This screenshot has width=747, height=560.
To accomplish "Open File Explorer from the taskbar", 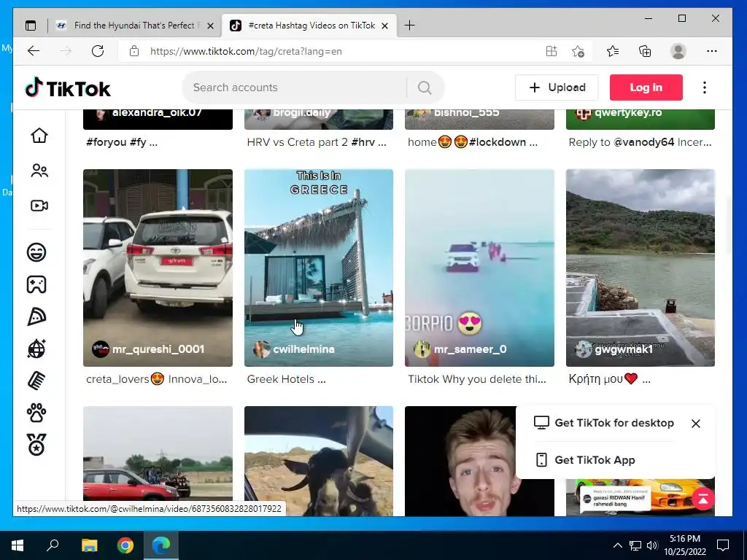I will pos(89,545).
